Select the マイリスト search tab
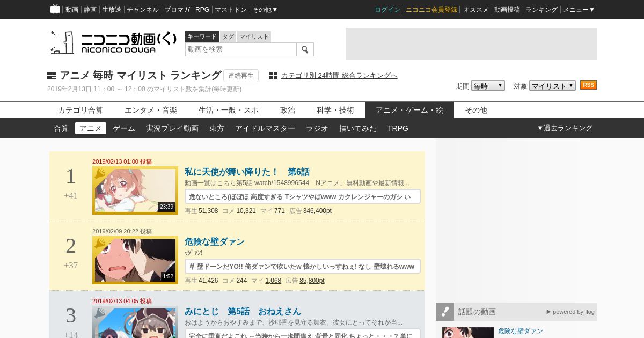The image size is (644, 338). (x=254, y=36)
